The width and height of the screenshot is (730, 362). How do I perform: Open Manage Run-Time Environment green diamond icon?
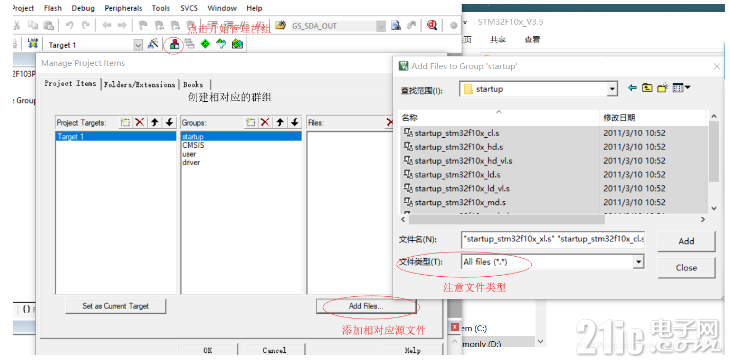[205, 44]
